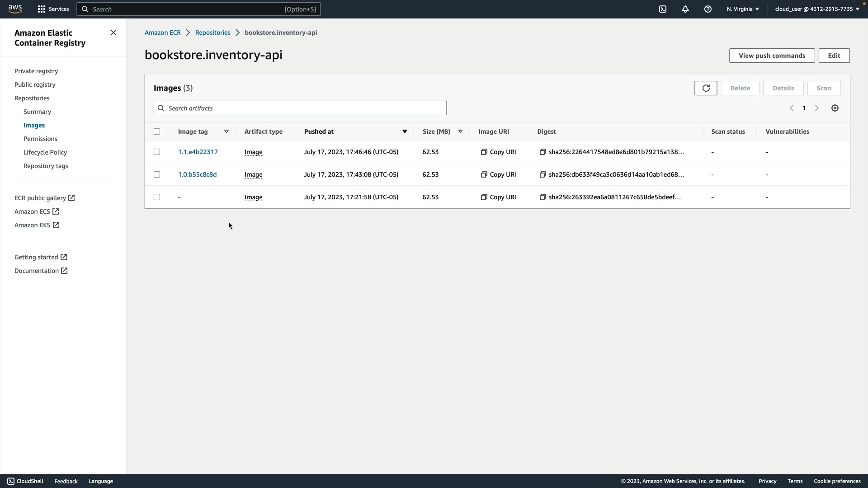Click the Search artifacts input field
The width and height of the screenshot is (868, 488).
point(300,108)
